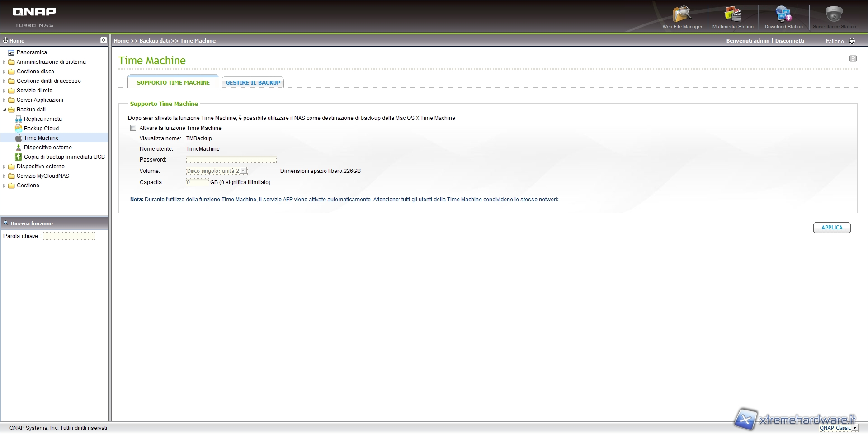Switch to Gestire il Backup tab
Viewport: 868px width, 434px height.
(x=253, y=82)
